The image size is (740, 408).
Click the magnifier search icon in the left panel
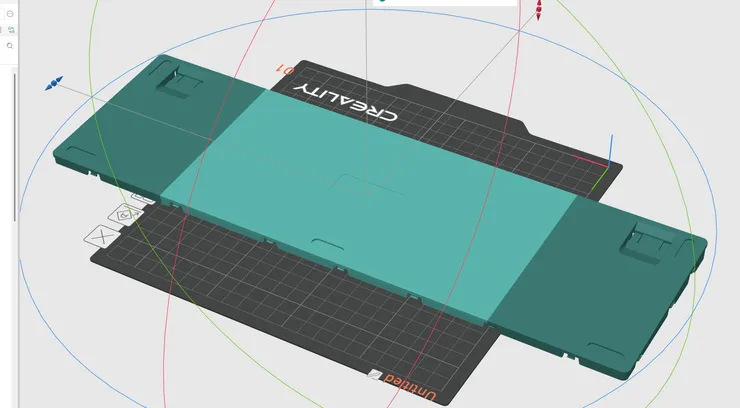tap(10, 46)
